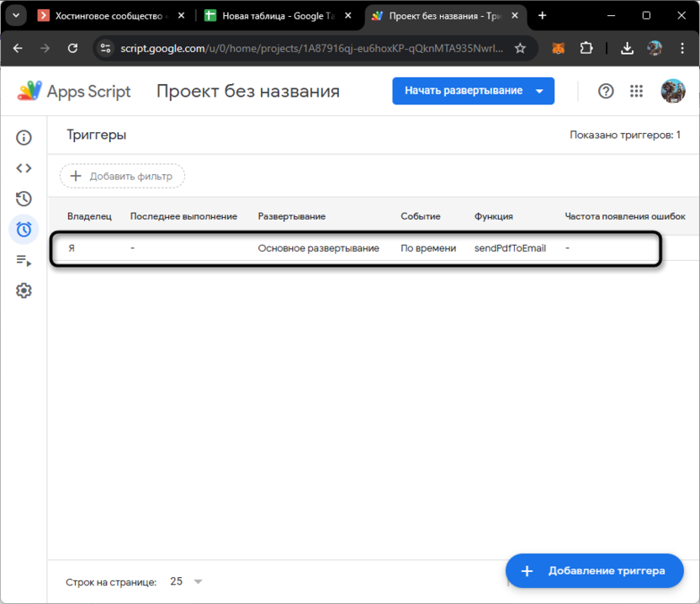Open the Google account avatar in Apps Script header

pyautogui.click(x=673, y=91)
